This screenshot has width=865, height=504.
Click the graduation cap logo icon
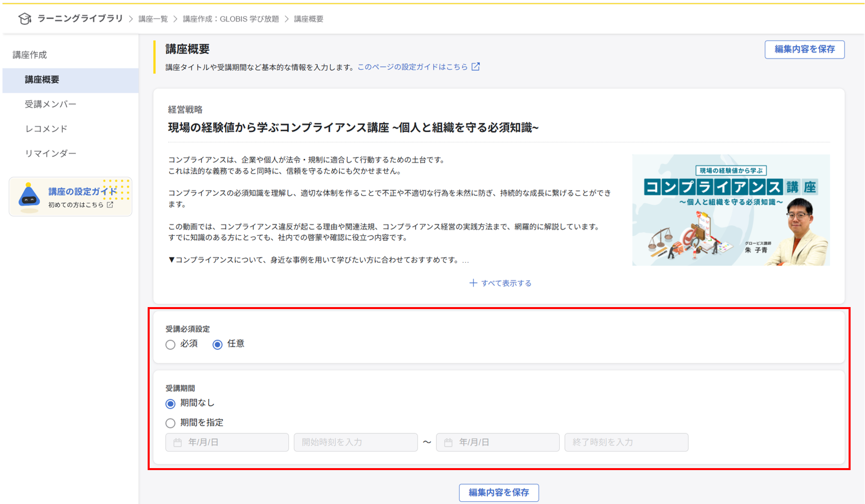coord(24,19)
